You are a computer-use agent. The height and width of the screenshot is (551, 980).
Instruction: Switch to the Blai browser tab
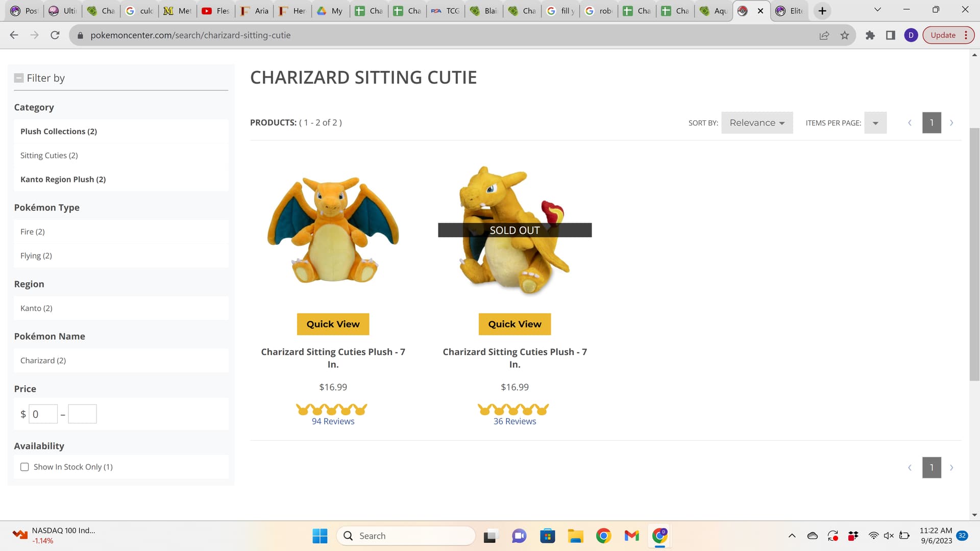click(484, 11)
